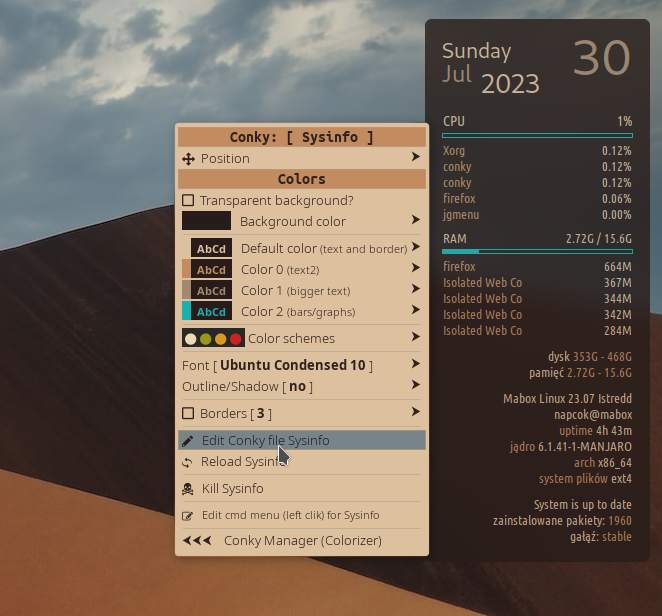The width and height of the screenshot is (662, 616).
Task: Click the Edit cmd menu icon
Action: click(188, 516)
